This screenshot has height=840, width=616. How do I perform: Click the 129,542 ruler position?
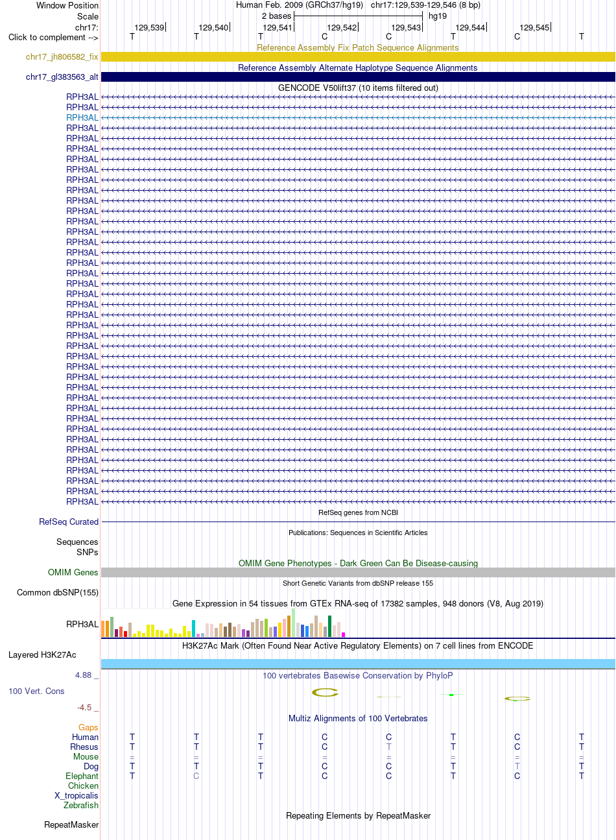click(342, 28)
